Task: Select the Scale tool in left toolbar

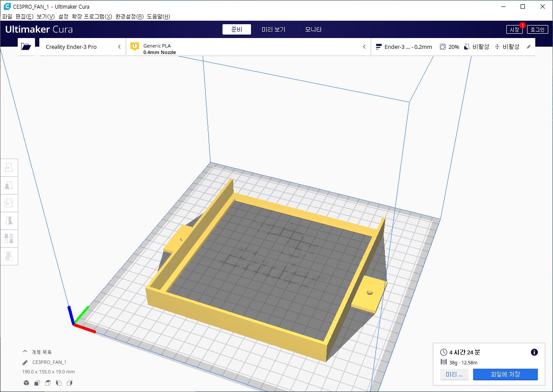Action: pos(9,185)
